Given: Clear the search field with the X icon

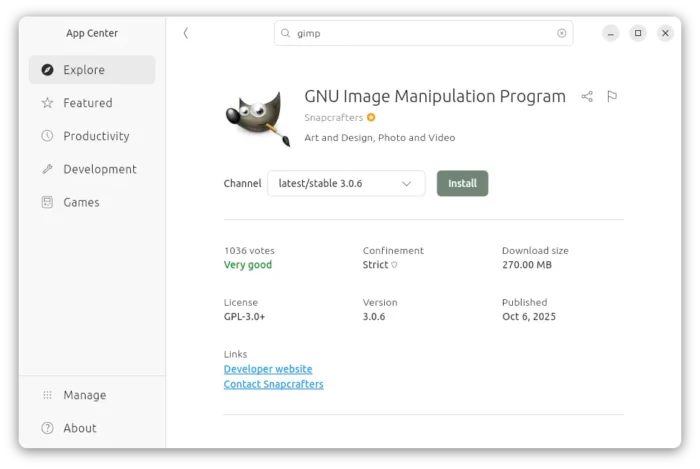Looking at the screenshot, I should click(562, 33).
